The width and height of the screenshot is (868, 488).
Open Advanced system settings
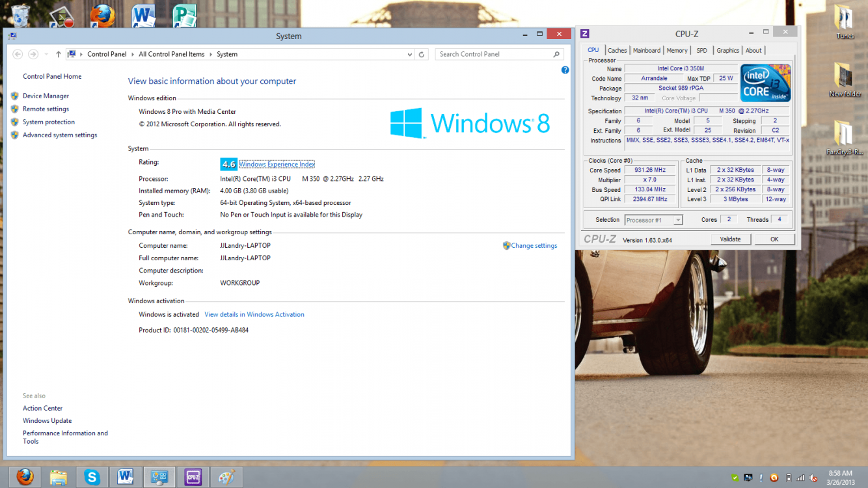pos(60,135)
